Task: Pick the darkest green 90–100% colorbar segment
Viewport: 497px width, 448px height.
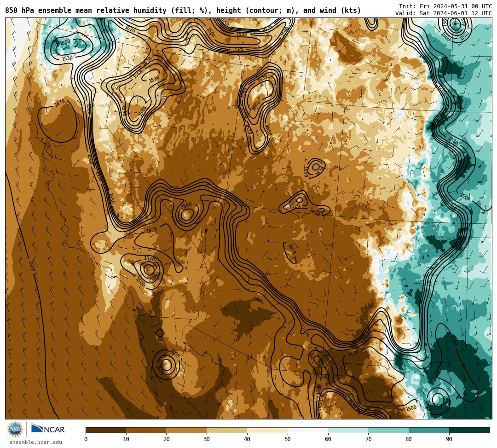Action: click(469, 430)
